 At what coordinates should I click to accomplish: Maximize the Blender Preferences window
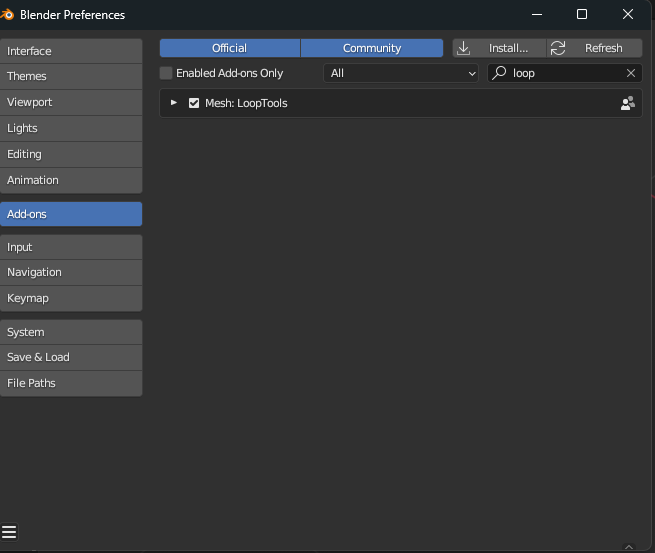point(582,15)
